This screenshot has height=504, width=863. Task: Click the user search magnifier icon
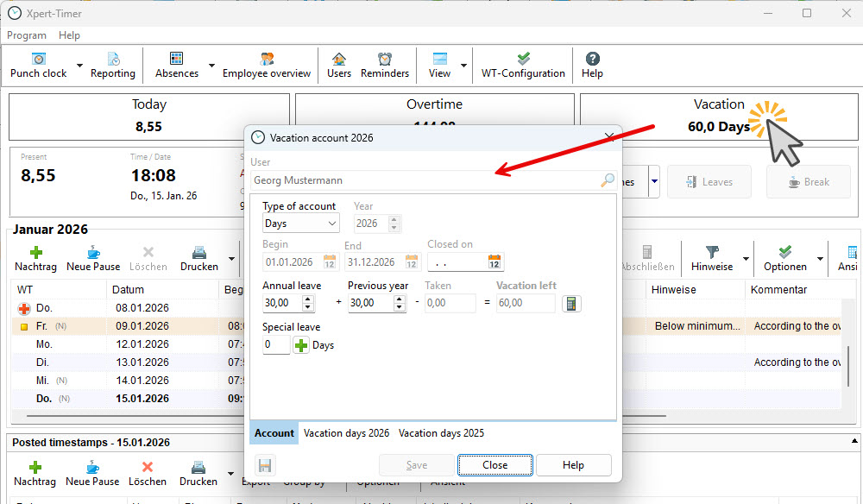(608, 180)
